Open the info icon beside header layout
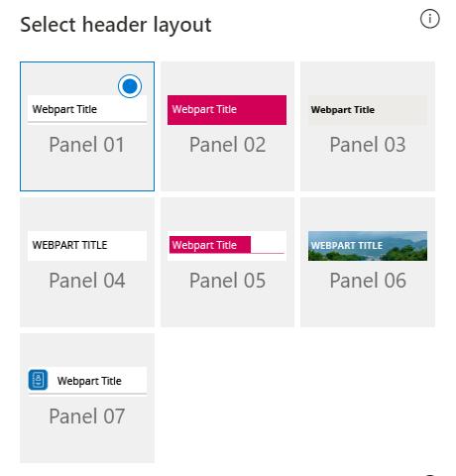 tap(429, 19)
